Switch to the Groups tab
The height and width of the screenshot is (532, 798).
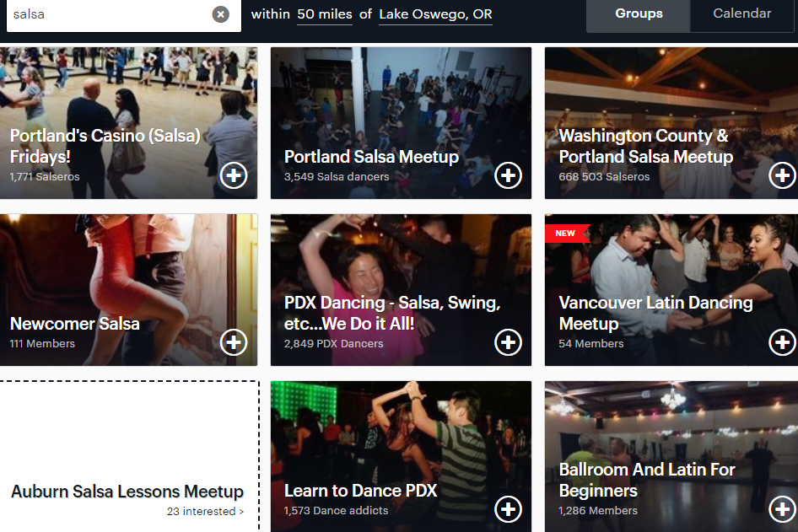(x=639, y=13)
